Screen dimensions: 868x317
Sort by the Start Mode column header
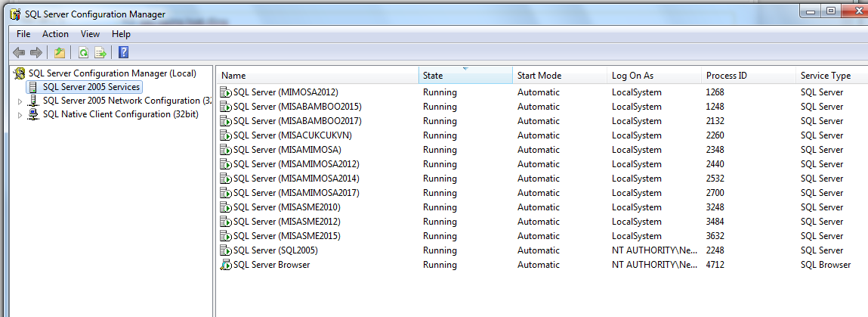point(560,76)
